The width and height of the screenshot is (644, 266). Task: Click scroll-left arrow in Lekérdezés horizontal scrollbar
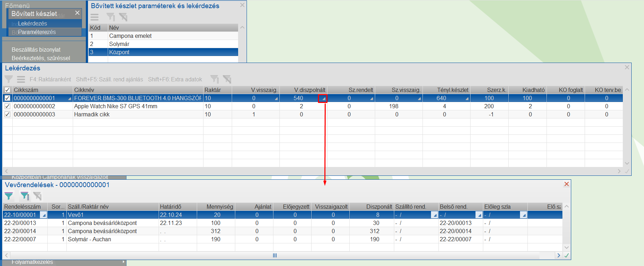click(6, 171)
